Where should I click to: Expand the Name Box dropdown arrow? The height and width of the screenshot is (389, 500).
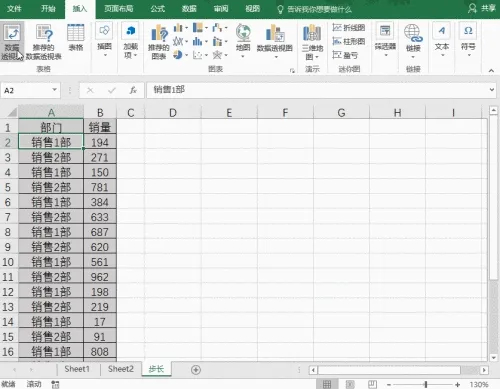click(54, 90)
